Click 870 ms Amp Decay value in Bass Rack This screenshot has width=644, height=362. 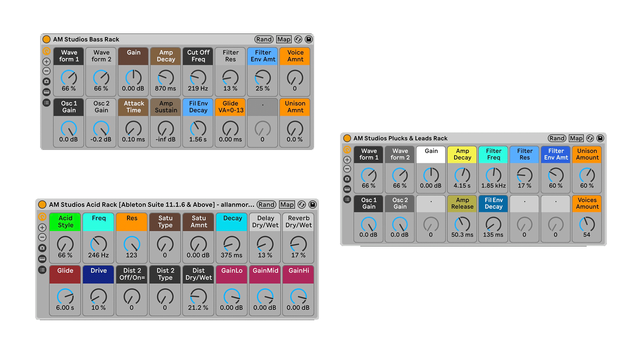click(165, 88)
